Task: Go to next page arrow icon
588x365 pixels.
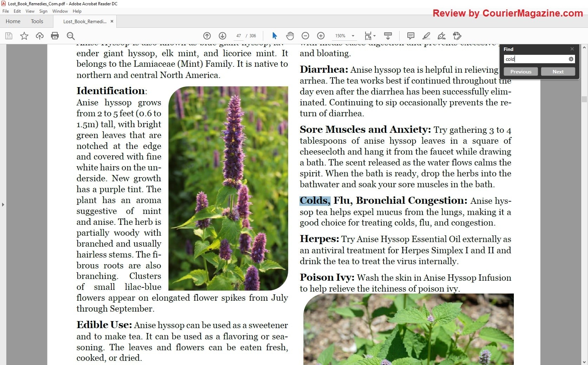Action: (222, 36)
